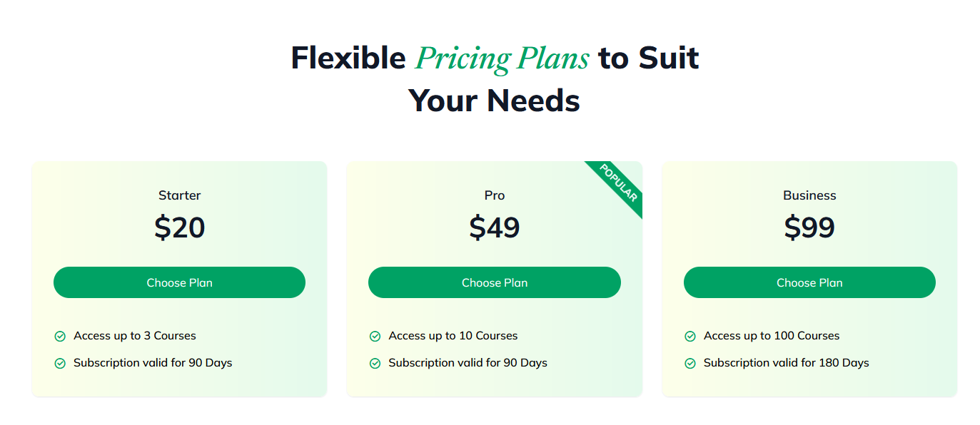Screen dimensions: 980x425
Task: Click the 'Access up to 100 Courses' text
Action: point(772,336)
